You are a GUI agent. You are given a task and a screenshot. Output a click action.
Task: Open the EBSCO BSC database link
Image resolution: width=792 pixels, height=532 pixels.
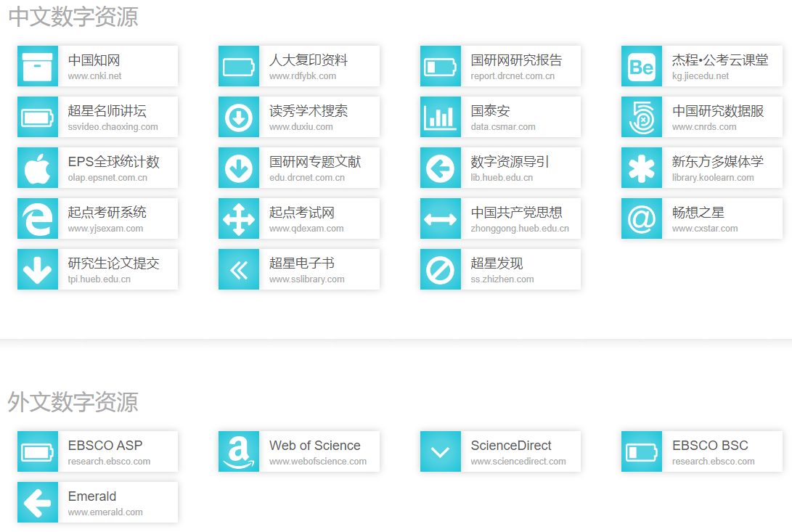click(710, 446)
